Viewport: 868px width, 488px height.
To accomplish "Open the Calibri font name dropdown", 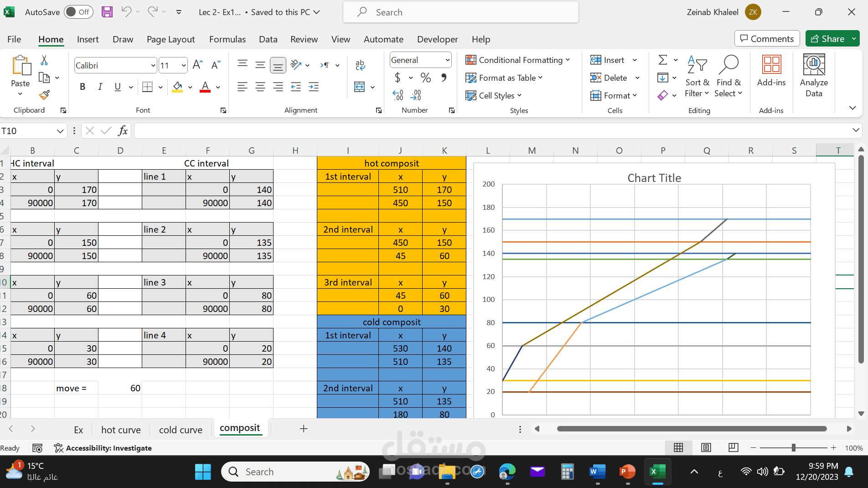I will pyautogui.click(x=153, y=66).
